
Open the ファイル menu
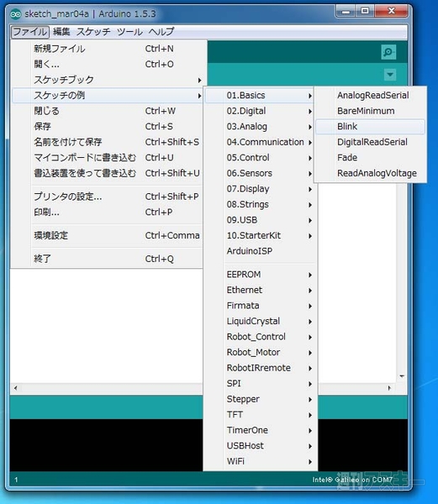(x=30, y=32)
